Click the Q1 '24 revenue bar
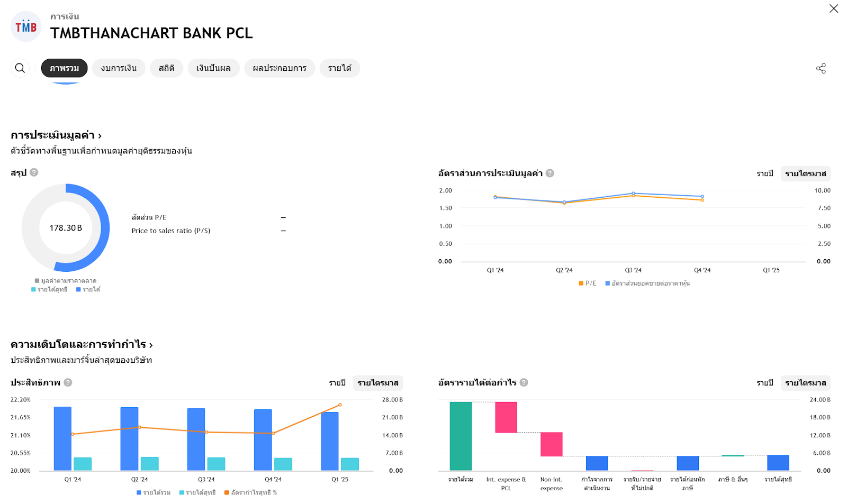The image size is (847, 504). [62, 438]
